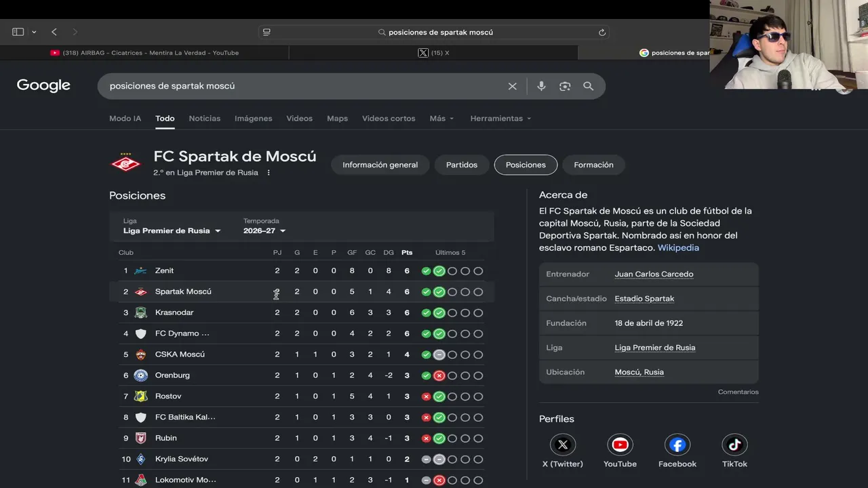Open the Videos results tab
Screen dimensions: 868x488
pyautogui.click(x=300, y=119)
